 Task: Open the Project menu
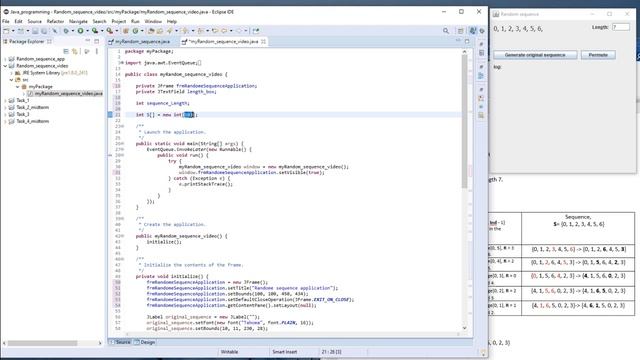pyautogui.click(x=118, y=21)
